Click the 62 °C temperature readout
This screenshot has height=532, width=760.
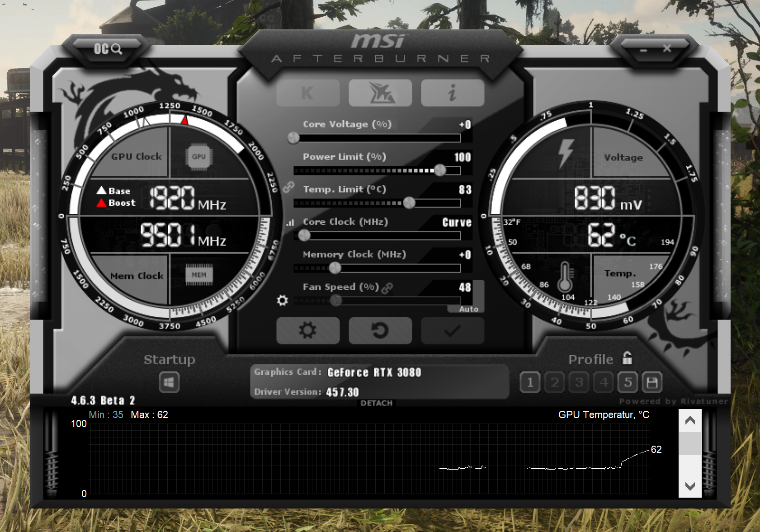[612, 235]
